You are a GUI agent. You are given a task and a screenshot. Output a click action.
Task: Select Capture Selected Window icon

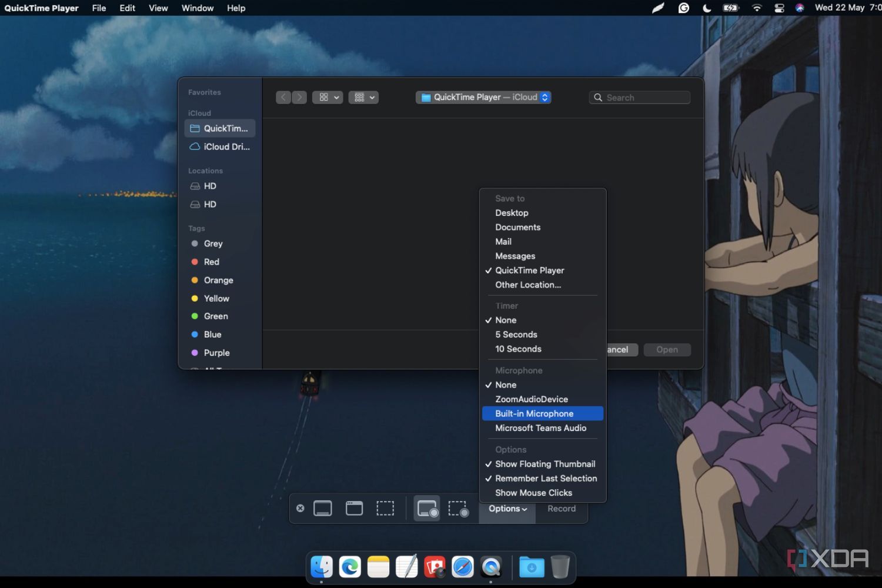(354, 509)
